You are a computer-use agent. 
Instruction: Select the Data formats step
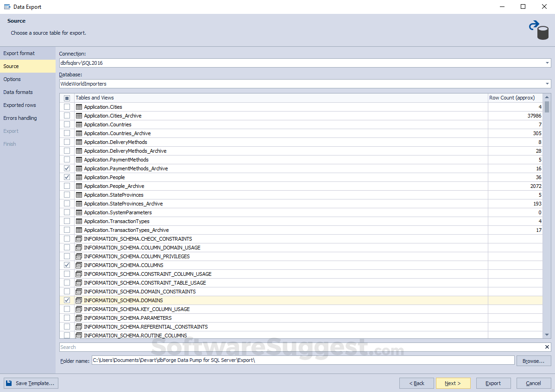(18, 92)
